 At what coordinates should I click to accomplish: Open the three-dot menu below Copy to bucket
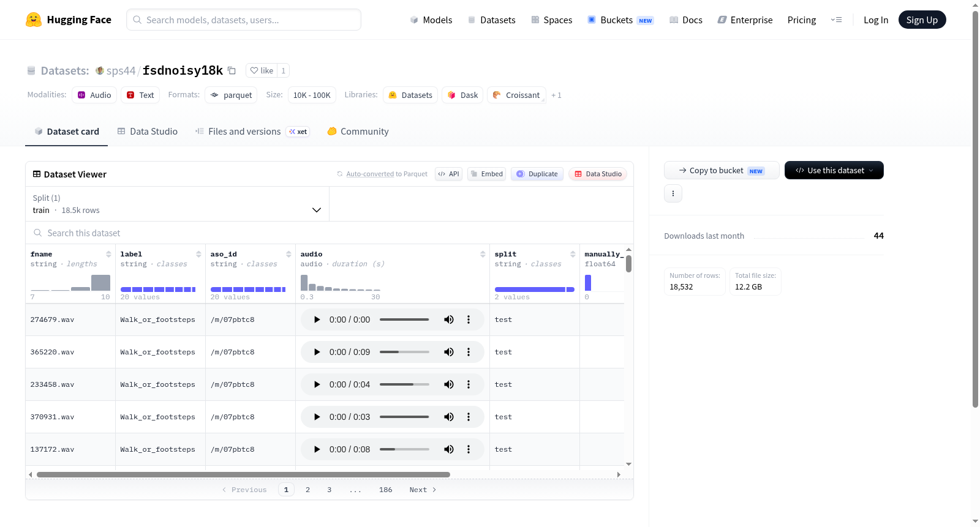click(673, 193)
